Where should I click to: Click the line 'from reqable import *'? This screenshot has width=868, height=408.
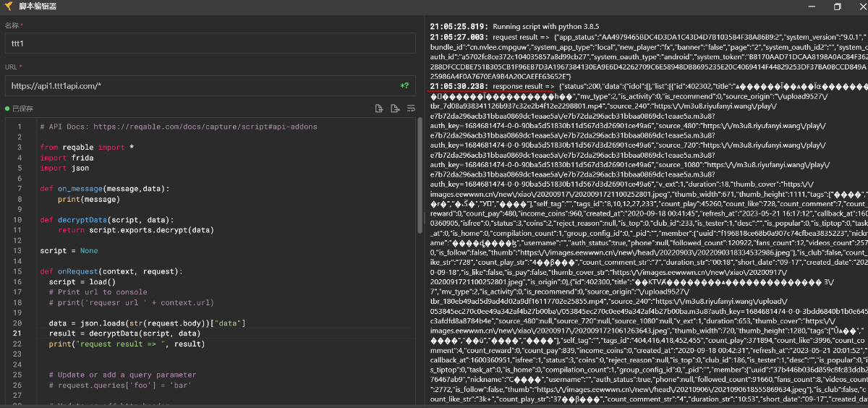coord(87,148)
